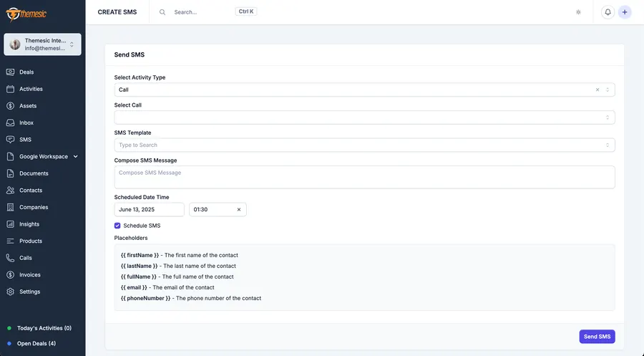
Task: Click the Assets dollar icon
Action: coord(10,105)
